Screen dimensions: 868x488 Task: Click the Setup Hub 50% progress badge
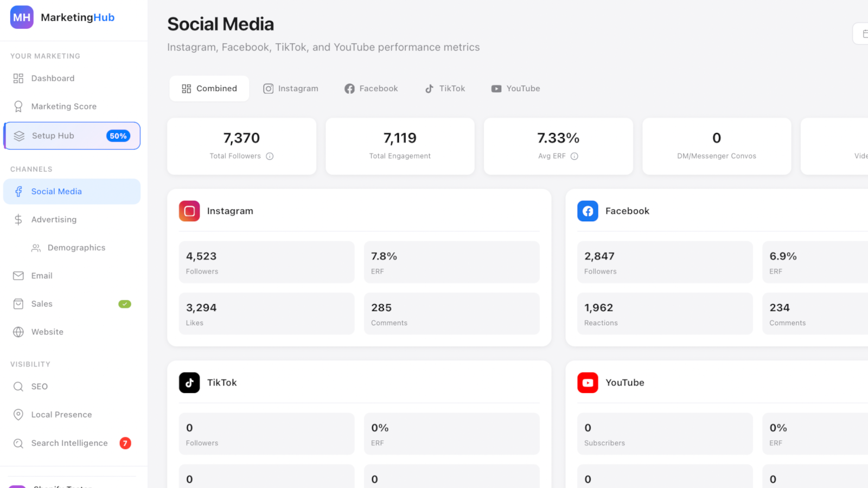tap(118, 136)
